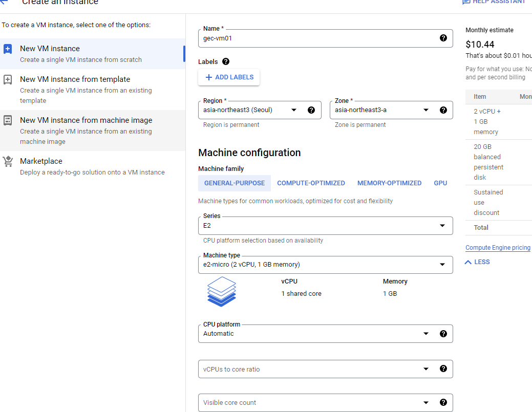Choose the Marketplace option
Screen dimensions: 532x412
point(93,166)
